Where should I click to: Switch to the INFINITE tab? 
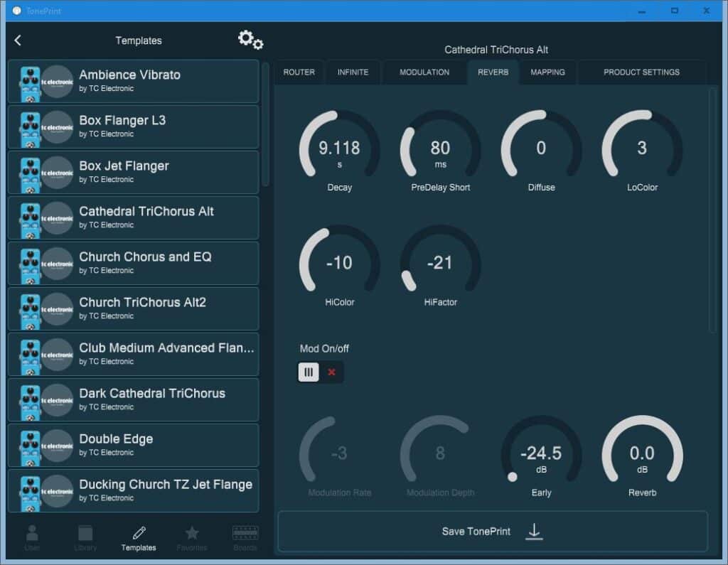click(353, 72)
